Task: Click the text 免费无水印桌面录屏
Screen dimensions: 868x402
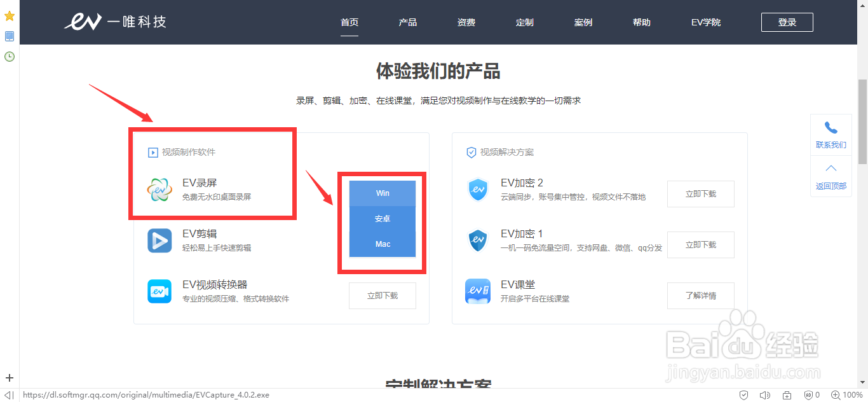Action: point(217,197)
